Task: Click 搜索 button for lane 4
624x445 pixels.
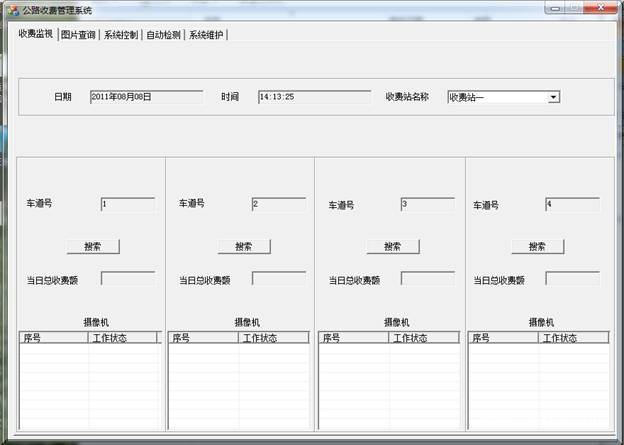Action: (538, 246)
